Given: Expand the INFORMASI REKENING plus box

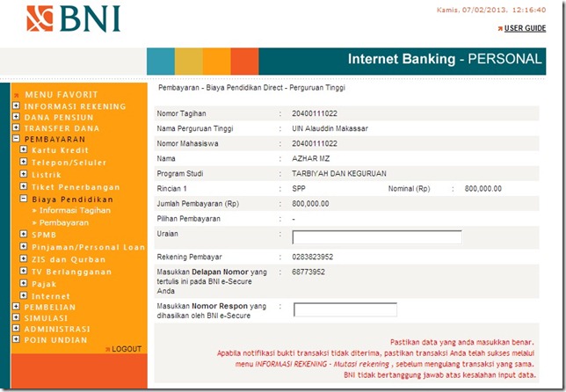Looking at the screenshot, I should (16, 105).
